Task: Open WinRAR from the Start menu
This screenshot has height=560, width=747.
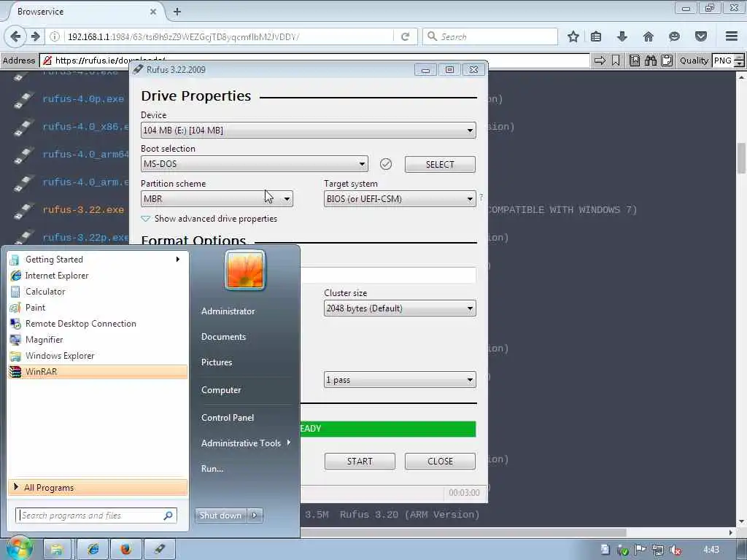Action: 98,371
